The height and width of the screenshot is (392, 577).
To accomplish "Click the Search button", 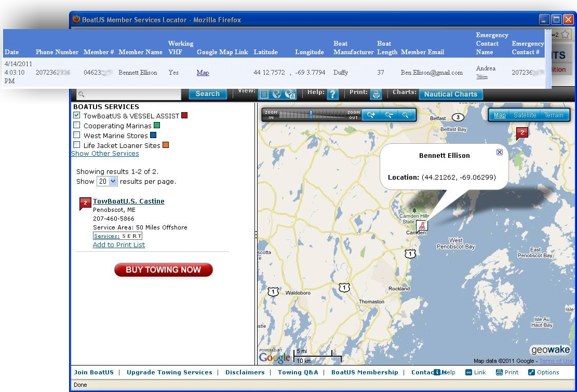I will pos(208,94).
